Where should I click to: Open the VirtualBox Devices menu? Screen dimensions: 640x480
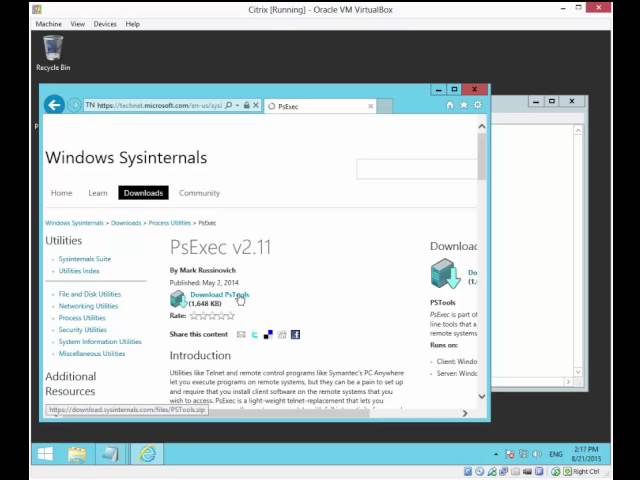coord(105,24)
